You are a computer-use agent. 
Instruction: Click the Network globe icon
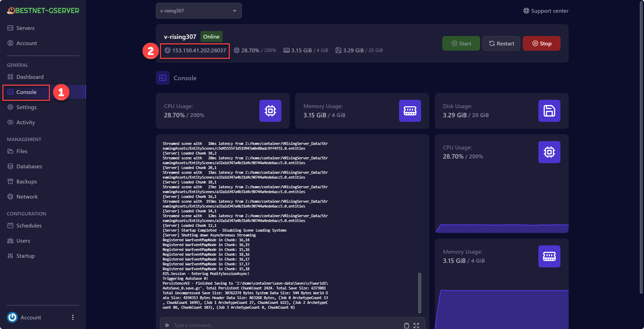pyautogui.click(x=10, y=197)
